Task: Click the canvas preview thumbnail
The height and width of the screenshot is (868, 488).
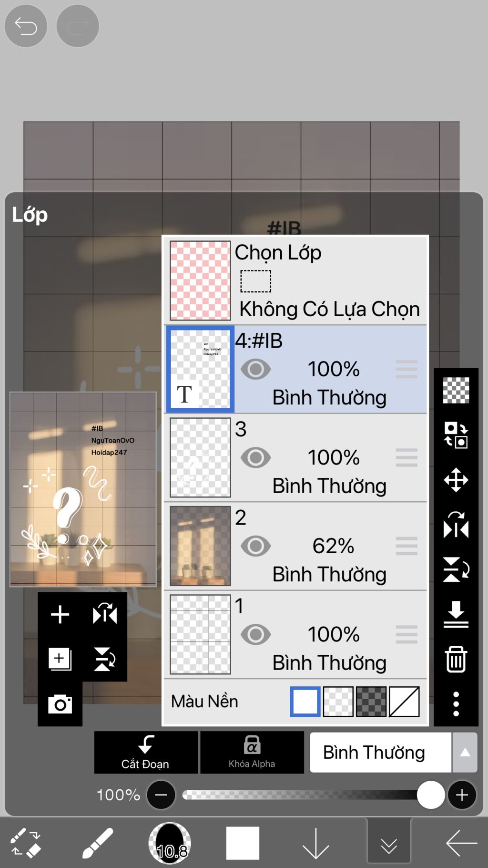Action: (x=83, y=489)
